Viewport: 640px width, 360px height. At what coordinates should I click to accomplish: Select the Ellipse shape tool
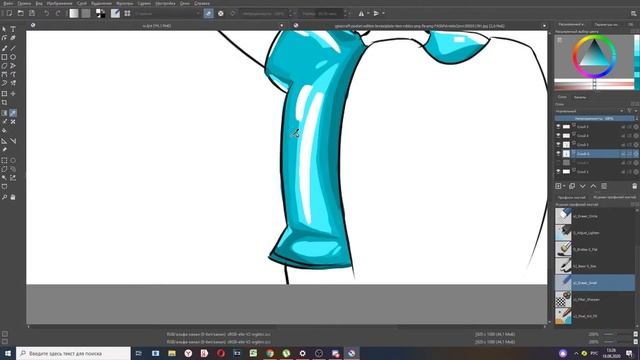(13, 57)
